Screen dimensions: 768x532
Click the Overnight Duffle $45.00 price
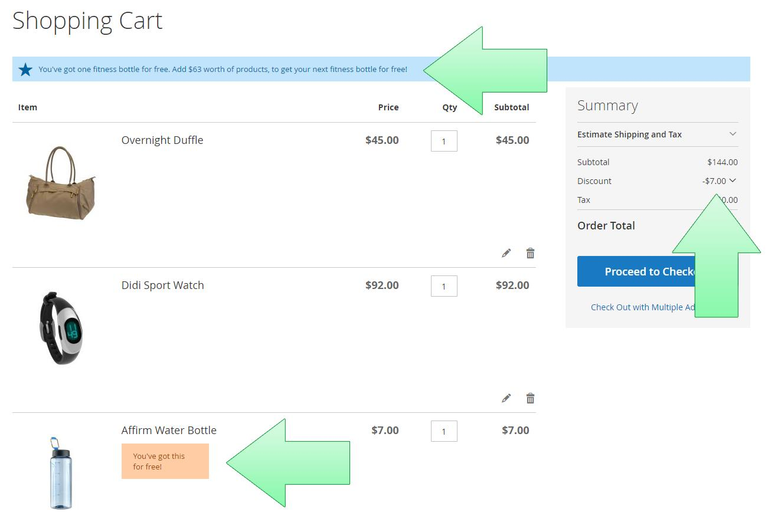point(382,140)
